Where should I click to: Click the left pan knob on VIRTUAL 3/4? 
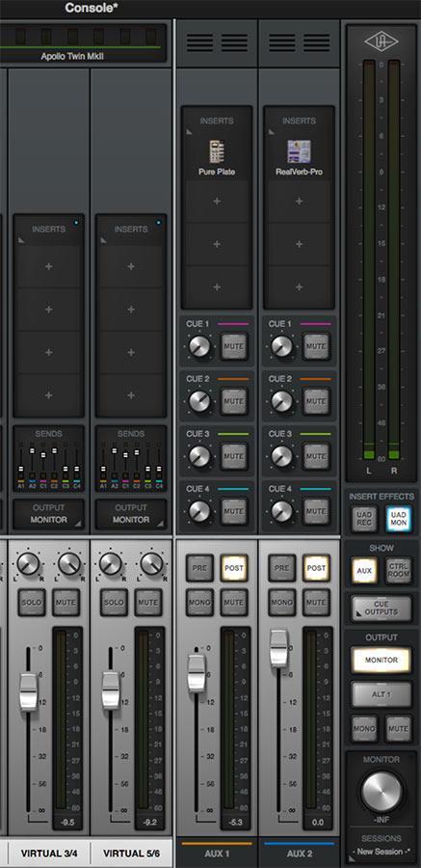pos(28,563)
